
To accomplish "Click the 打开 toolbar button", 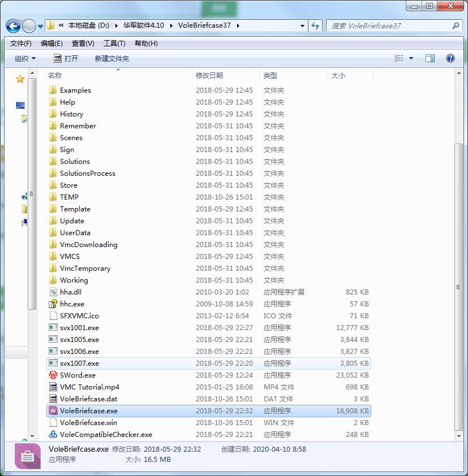I will (66, 58).
